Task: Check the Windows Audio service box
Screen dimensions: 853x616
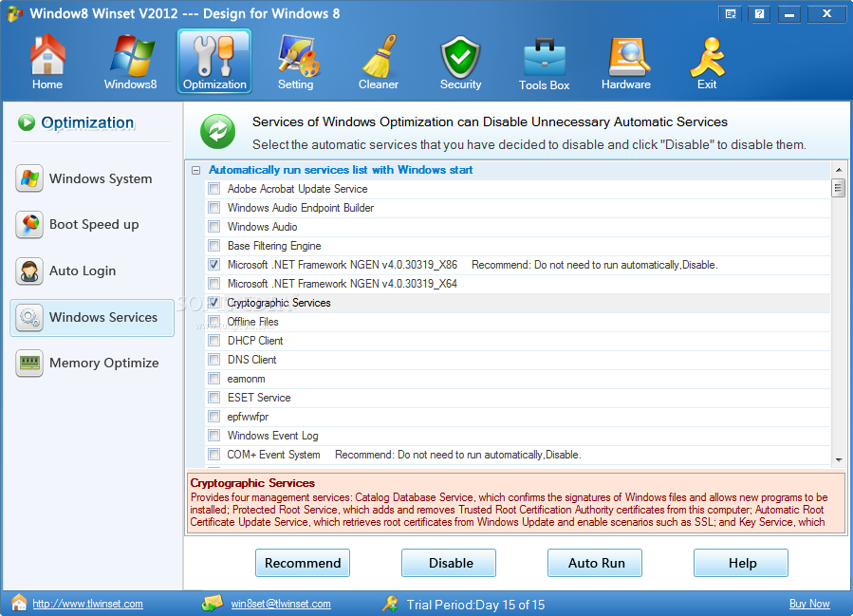Action: [x=214, y=227]
